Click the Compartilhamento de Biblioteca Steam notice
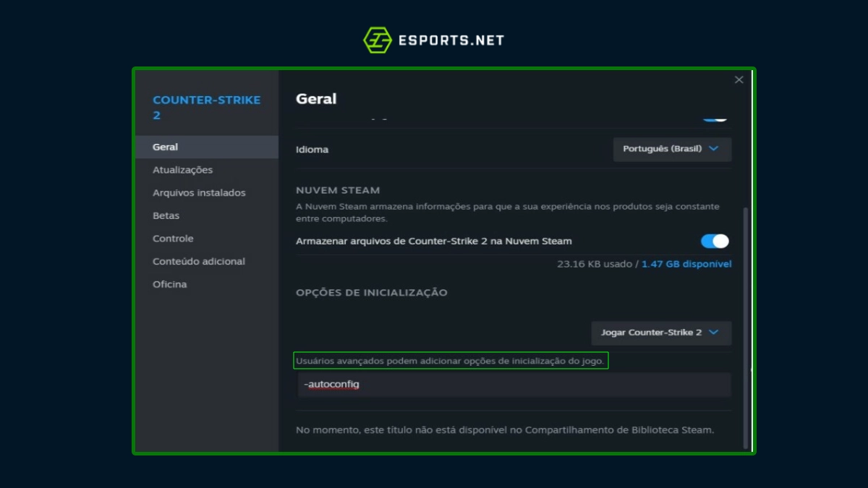 (505, 429)
